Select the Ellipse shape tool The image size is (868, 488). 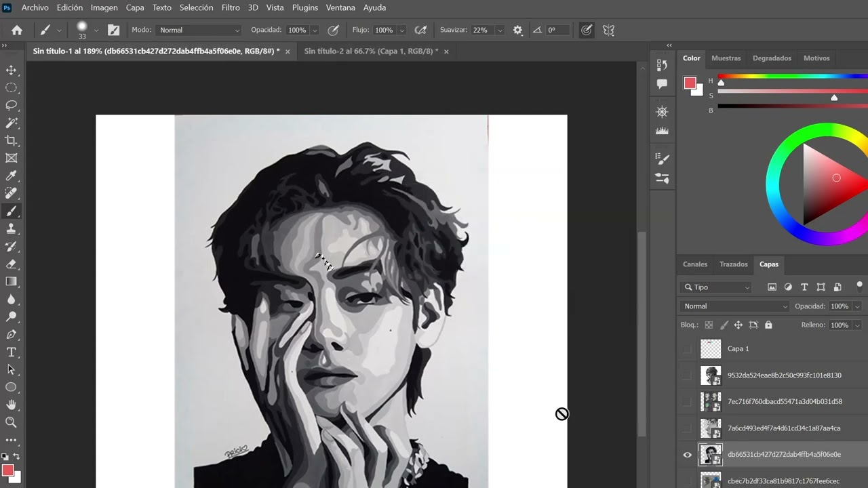tap(11, 387)
